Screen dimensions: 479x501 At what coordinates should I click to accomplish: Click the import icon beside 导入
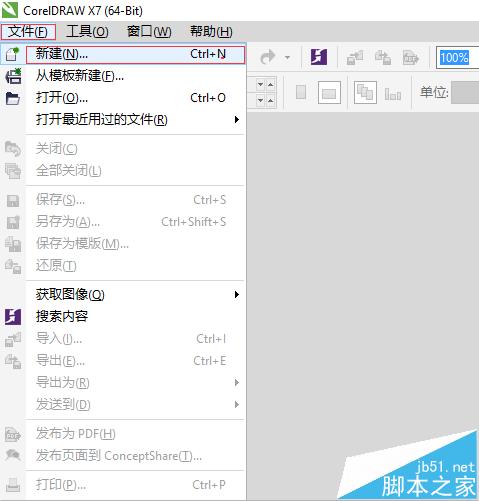(x=13, y=340)
